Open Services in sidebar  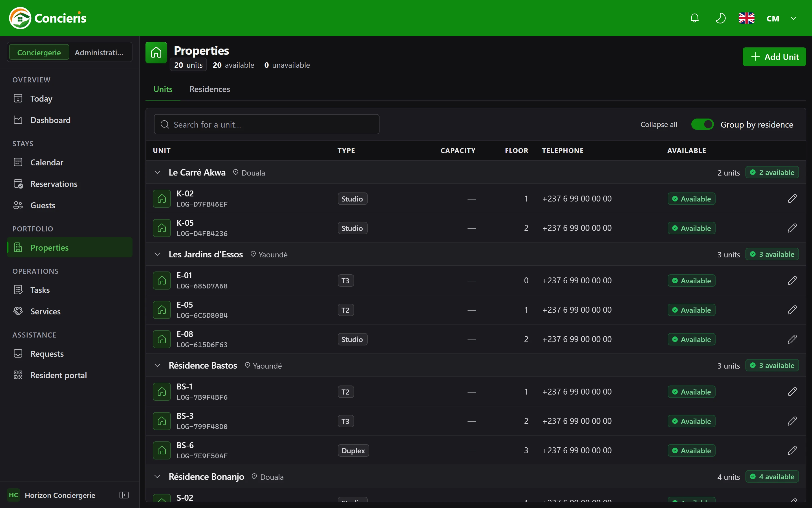pos(69,312)
